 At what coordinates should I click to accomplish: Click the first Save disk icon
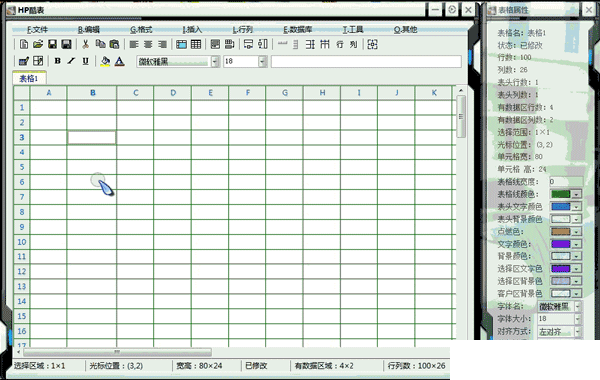[x=52, y=44]
